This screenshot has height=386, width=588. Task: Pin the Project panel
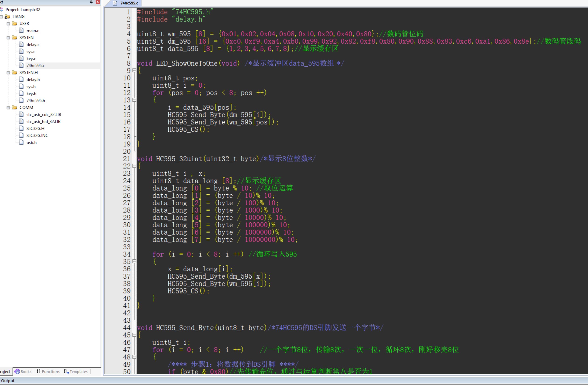coord(91,2)
